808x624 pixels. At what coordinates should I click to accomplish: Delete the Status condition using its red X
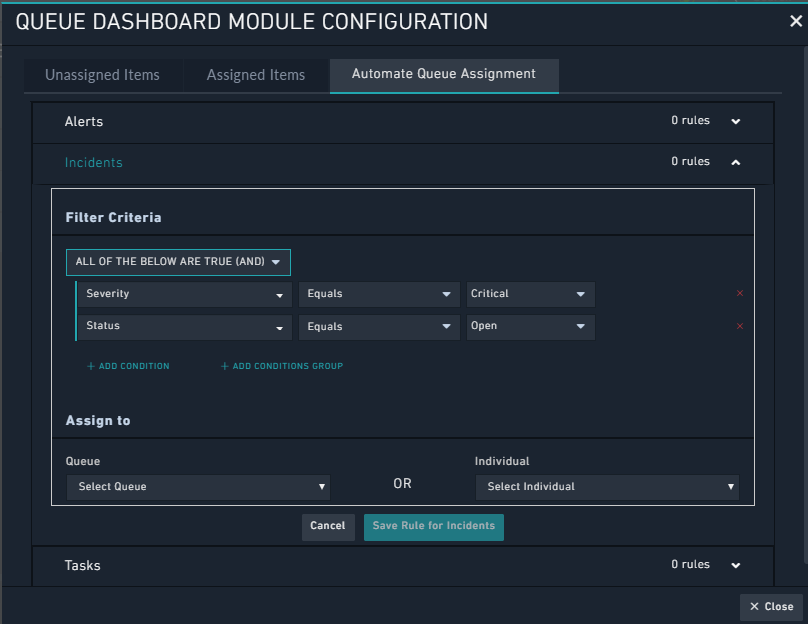click(739, 326)
